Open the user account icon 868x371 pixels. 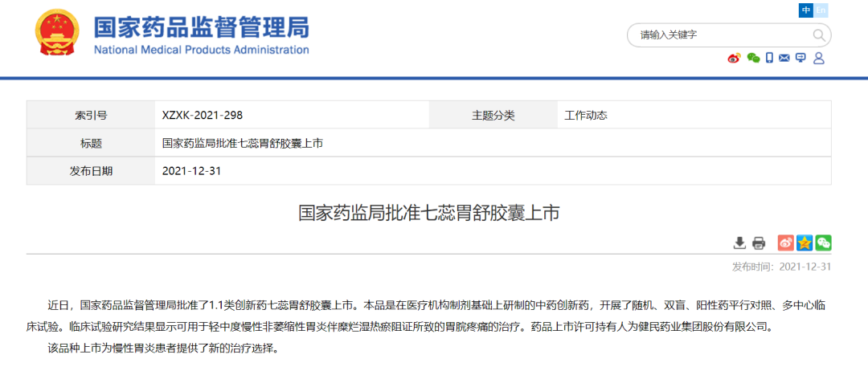coord(819,58)
